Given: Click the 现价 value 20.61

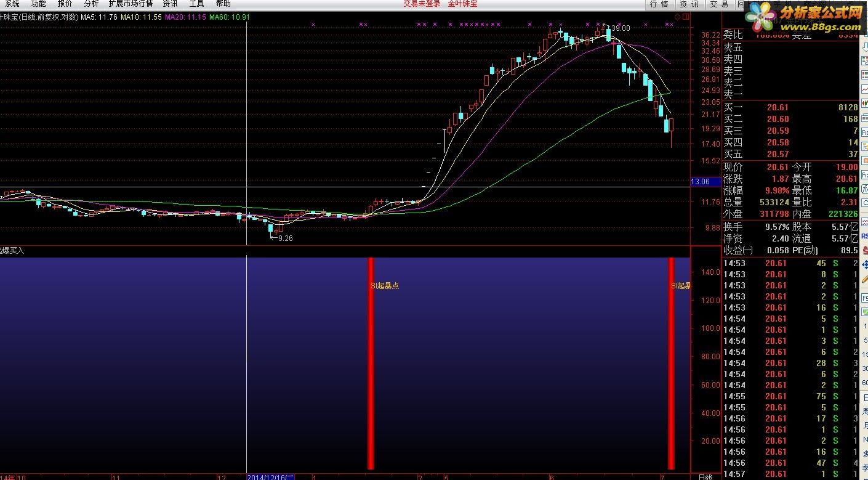Looking at the screenshot, I should click(778, 167).
